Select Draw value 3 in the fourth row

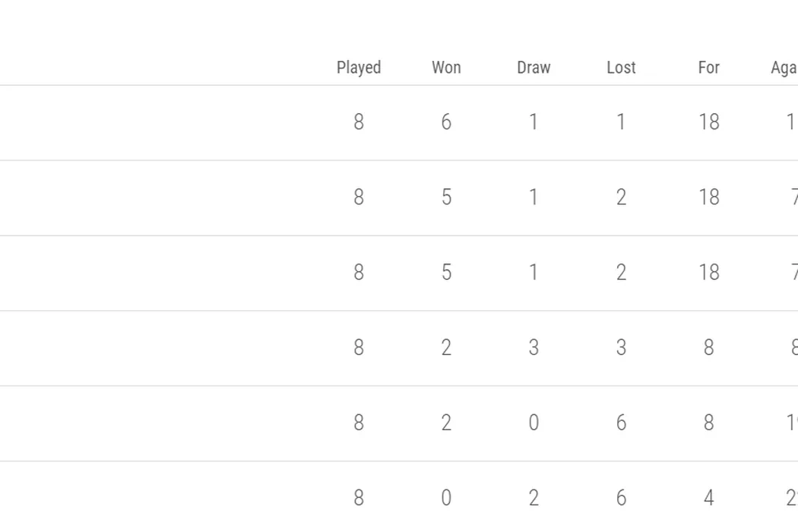click(x=534, y=348)
